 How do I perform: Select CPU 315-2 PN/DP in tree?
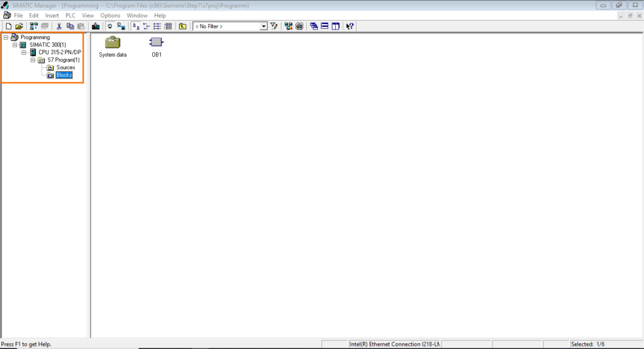point(60,53)
